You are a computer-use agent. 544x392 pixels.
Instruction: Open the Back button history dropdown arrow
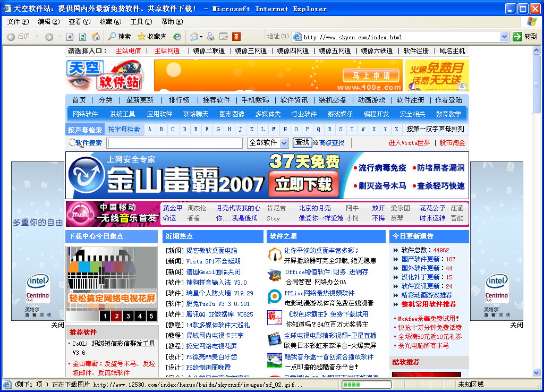click(37, 37)
